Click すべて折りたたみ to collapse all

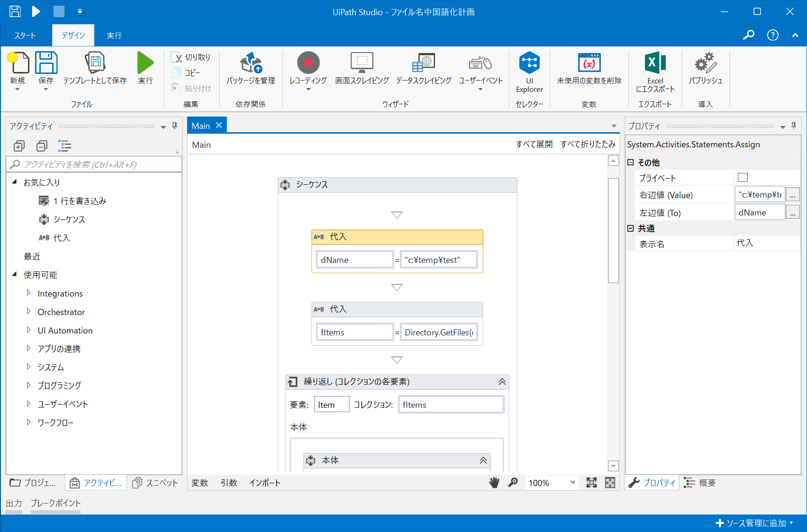(588, 144)
